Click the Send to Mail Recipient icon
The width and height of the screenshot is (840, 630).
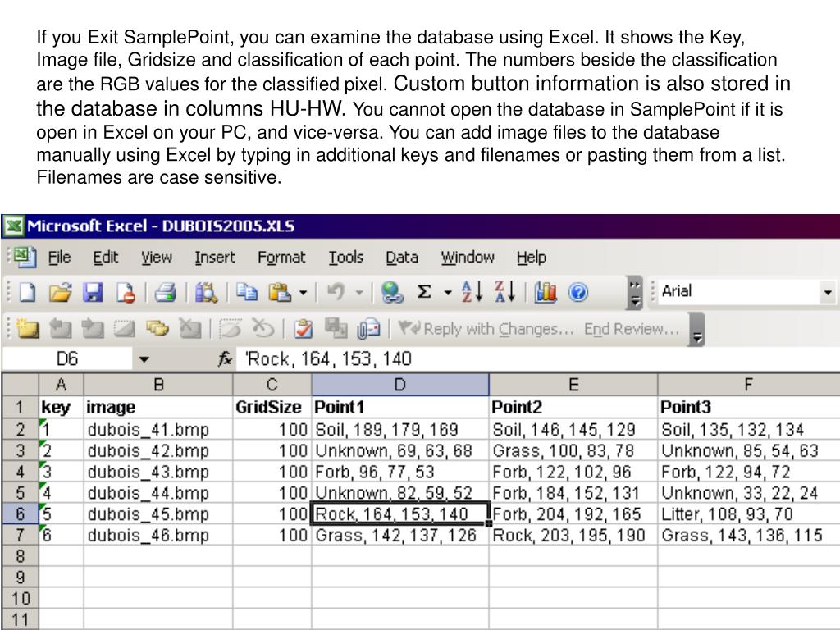click(x=368, y=328)
